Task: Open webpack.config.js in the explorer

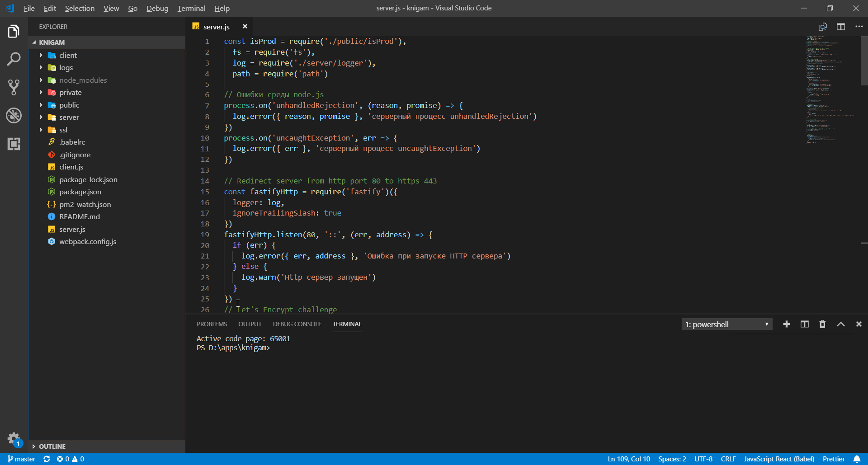Action: click(x=88, y=241)
